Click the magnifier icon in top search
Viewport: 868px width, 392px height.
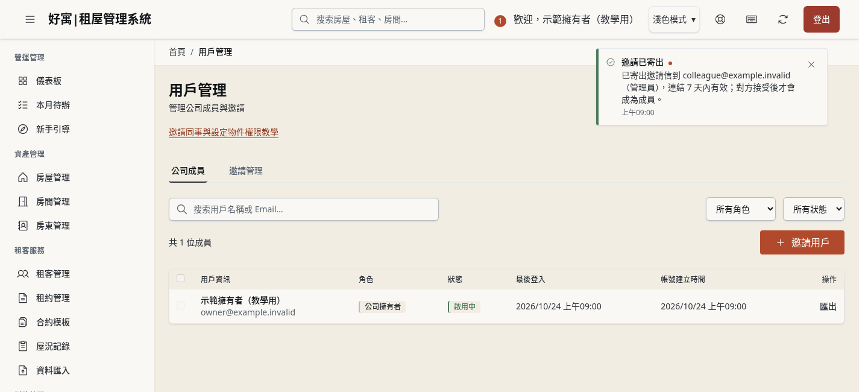click(x=304, y=19)
